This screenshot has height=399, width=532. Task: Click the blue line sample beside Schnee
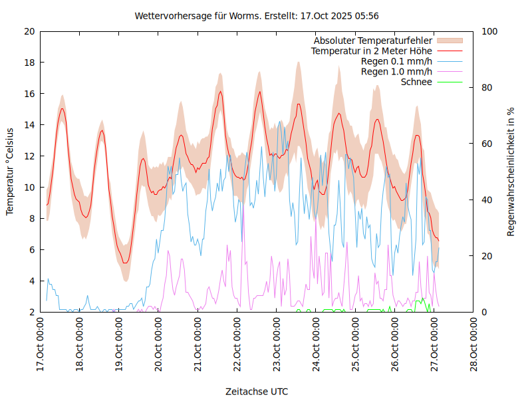tap(449, 82)
